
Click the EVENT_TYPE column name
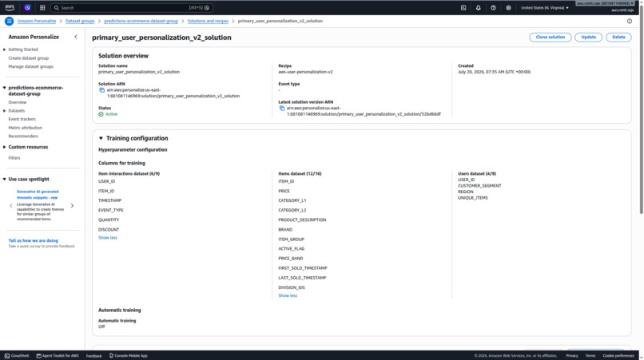pos(110,210)
